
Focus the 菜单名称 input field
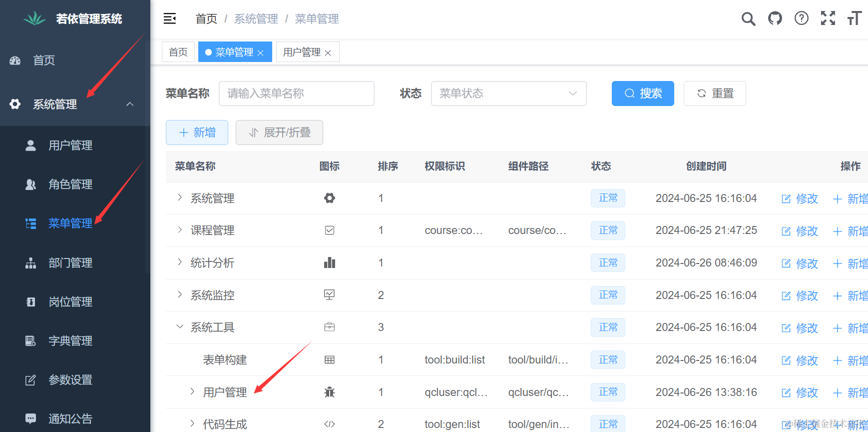tap(296, 93)
